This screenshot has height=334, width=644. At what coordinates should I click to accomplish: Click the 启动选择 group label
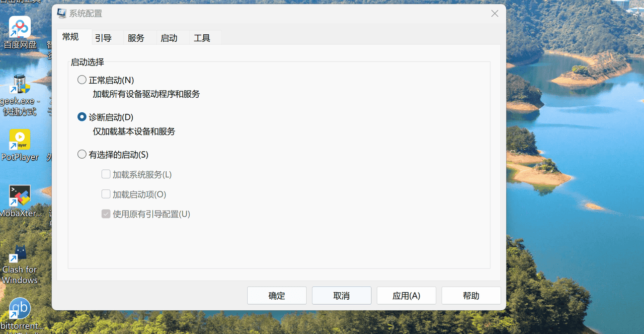[x=88, y=62]
